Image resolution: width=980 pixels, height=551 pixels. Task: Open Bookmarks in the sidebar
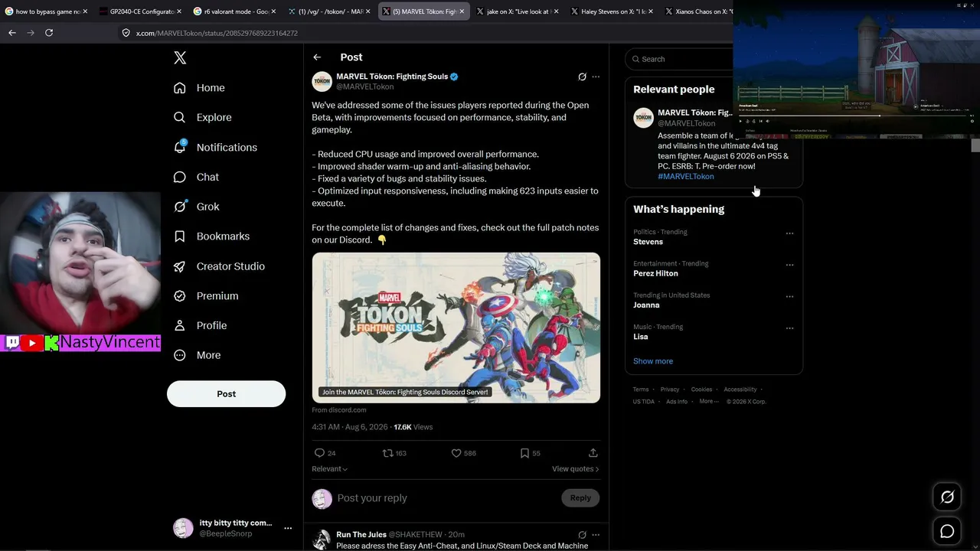(212, 236)
